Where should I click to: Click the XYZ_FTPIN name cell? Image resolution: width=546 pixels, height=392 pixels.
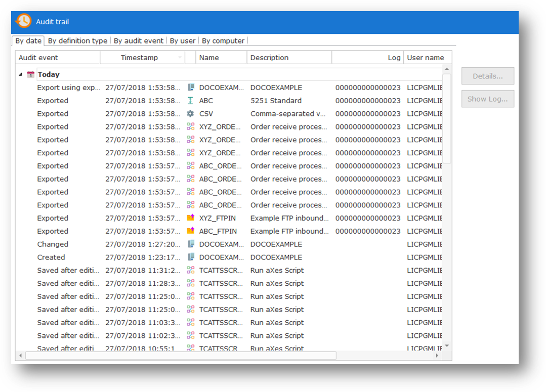coord(217,218)
